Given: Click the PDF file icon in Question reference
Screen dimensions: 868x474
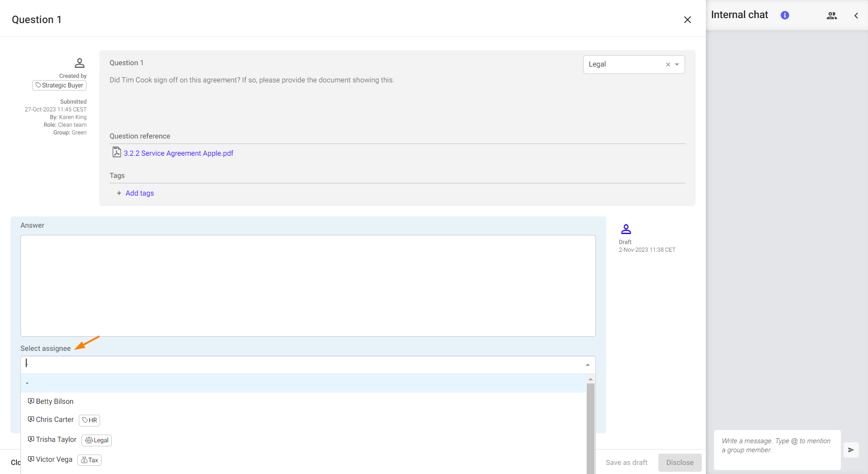Looking at the screenshot, I should [116, 153].
